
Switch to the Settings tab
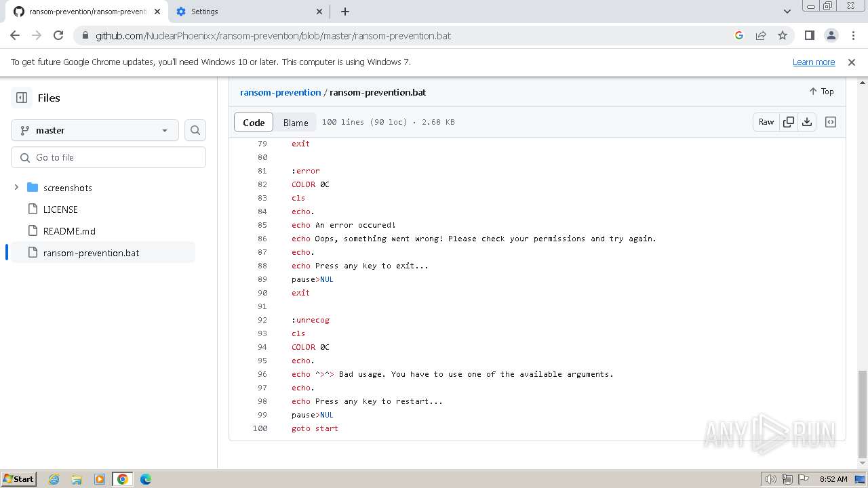(249, 12)
